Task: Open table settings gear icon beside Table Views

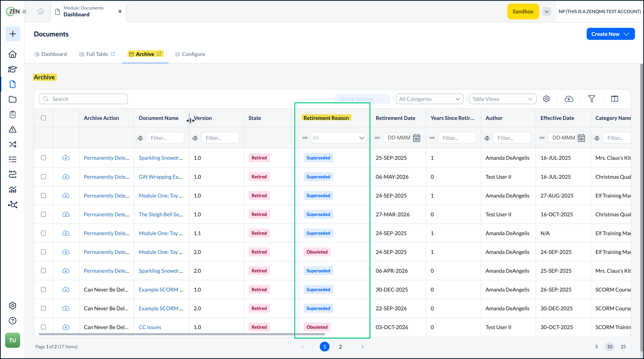Action: pos(546,99)
